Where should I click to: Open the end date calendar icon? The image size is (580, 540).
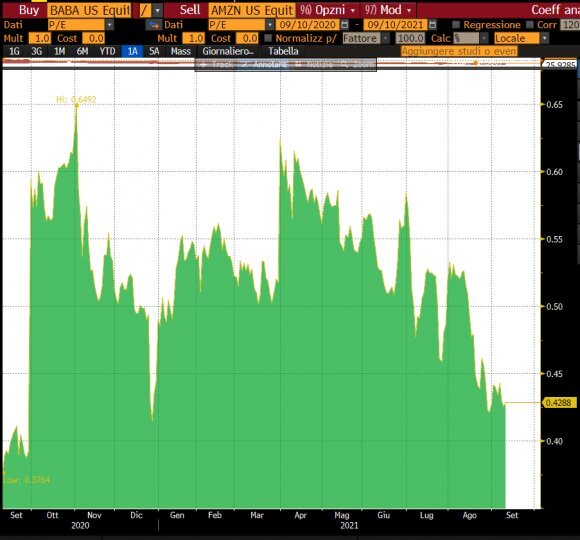pos(432,25)
